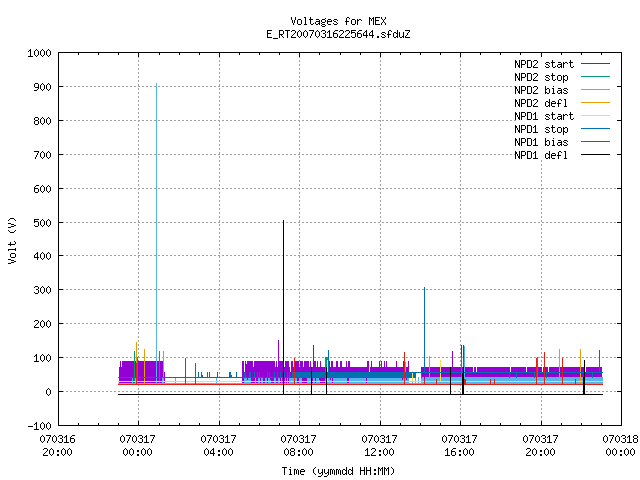This screenshot has height=480, width=640.
Task: Click the 500 y-axis tick label
Action: 42,223
